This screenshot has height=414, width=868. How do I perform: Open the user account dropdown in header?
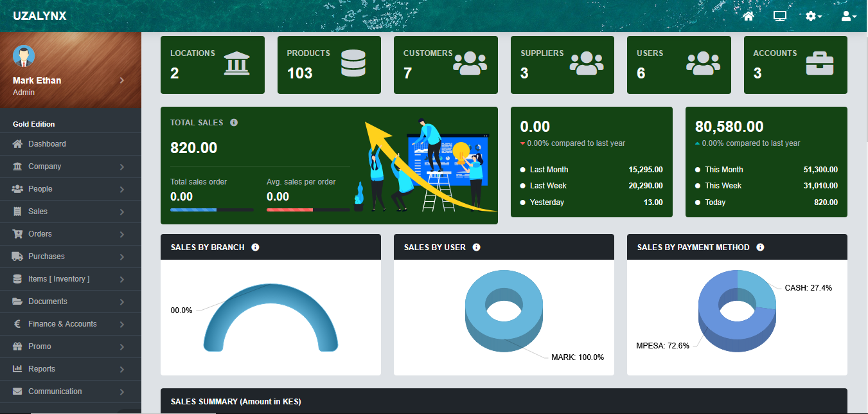849,16
